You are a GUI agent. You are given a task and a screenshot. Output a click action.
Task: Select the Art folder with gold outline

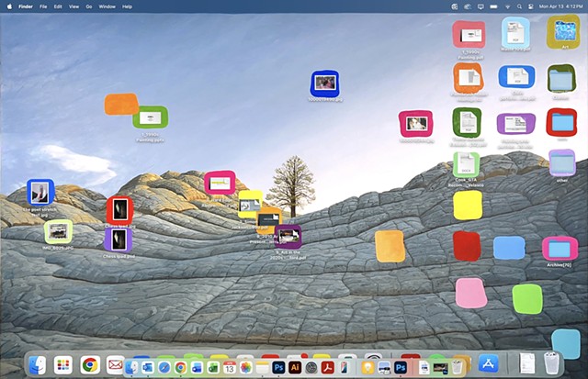click(563, 31)
